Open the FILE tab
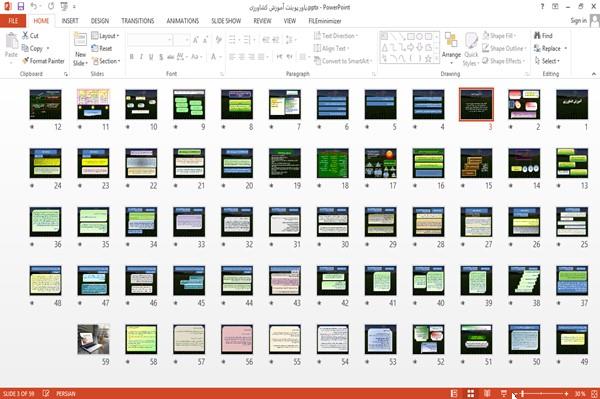Screen dimensions: 600x399 (x=13, y=21)
